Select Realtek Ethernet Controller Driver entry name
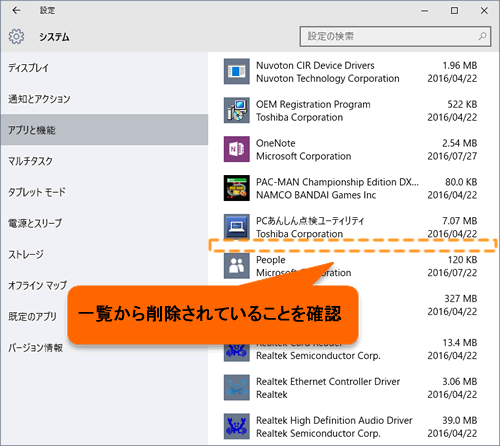The image size is (500, 446). point(328,381)
